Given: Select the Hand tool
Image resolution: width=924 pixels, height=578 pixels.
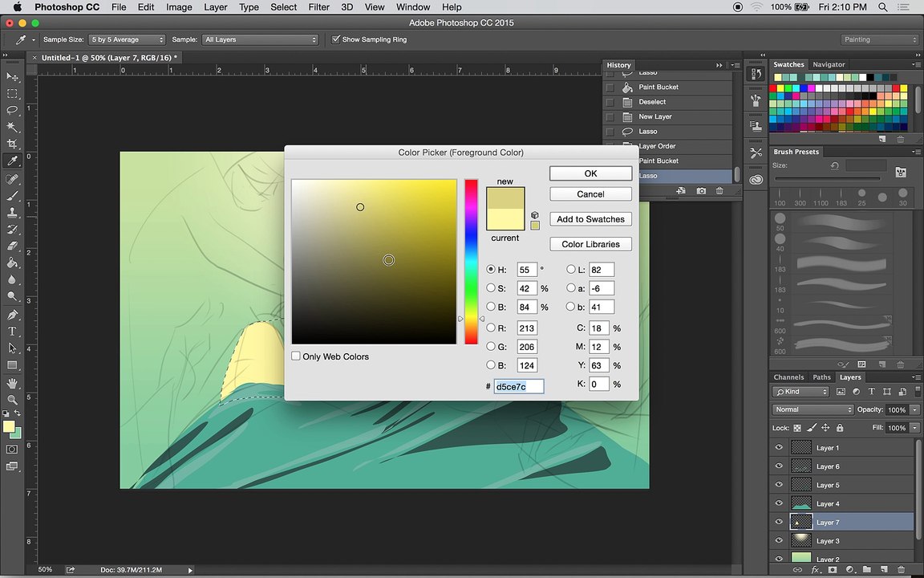Looking at the screenshot, I should point(12,383).
